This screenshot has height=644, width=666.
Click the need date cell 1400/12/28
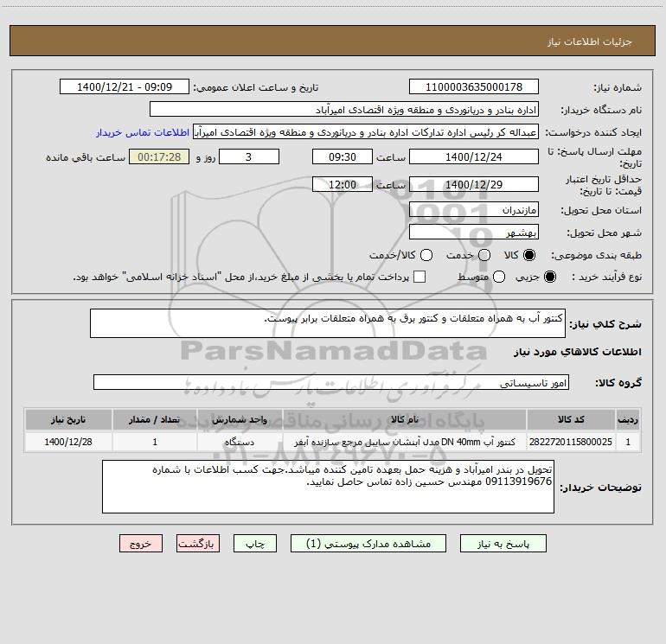(x=68, y=442)
